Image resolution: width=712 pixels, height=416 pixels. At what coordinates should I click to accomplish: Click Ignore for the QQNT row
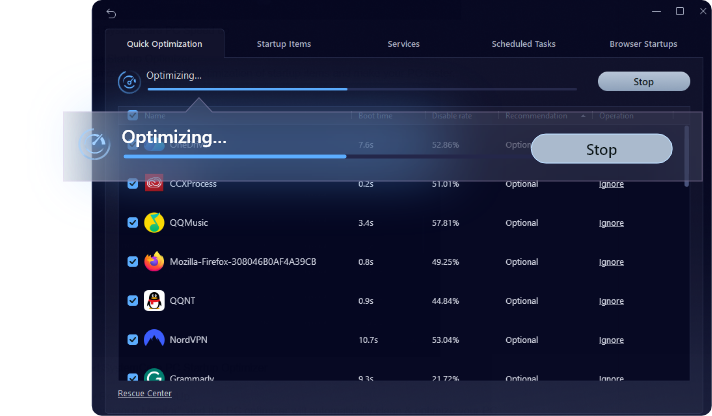(610, 301)
